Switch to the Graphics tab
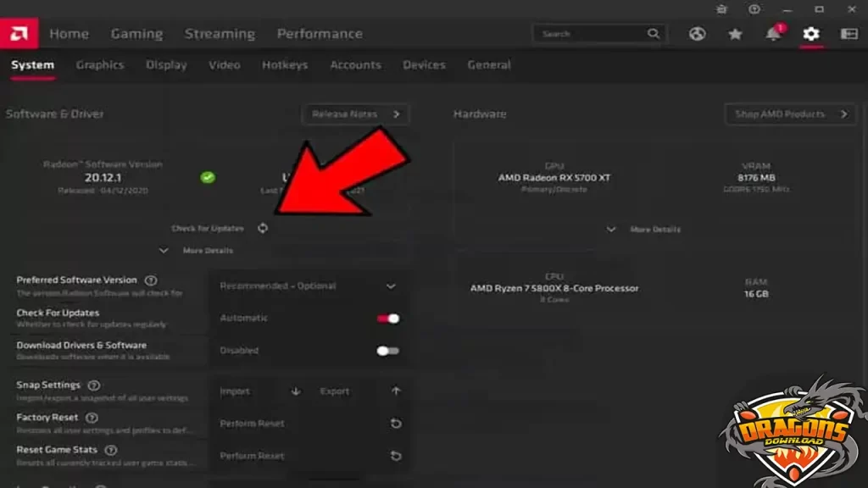This screenshot has height=488, width=868. pyautogui.click(x=100, y=65)
